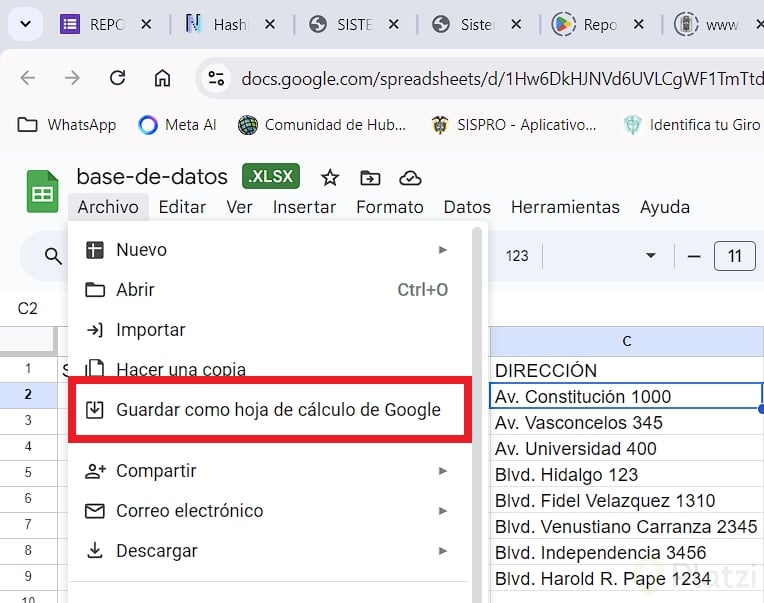Open the Ayuda menu
The width and height of the screenshot is (764, 603).
click(665, 207)
